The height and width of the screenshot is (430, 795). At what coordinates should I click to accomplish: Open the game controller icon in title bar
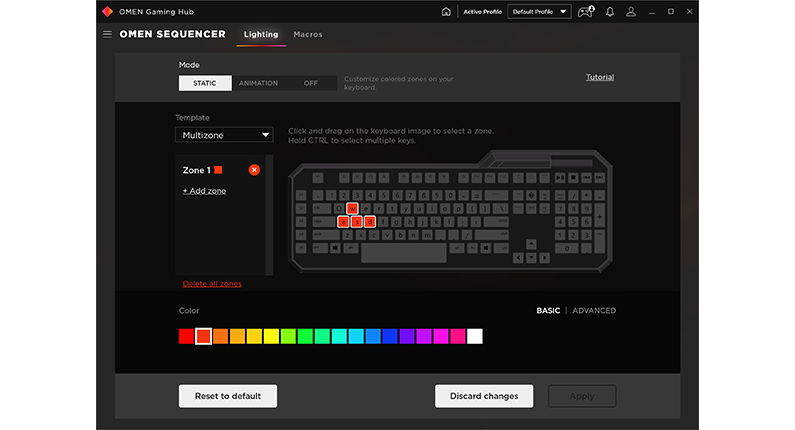(x=586, y=12)
